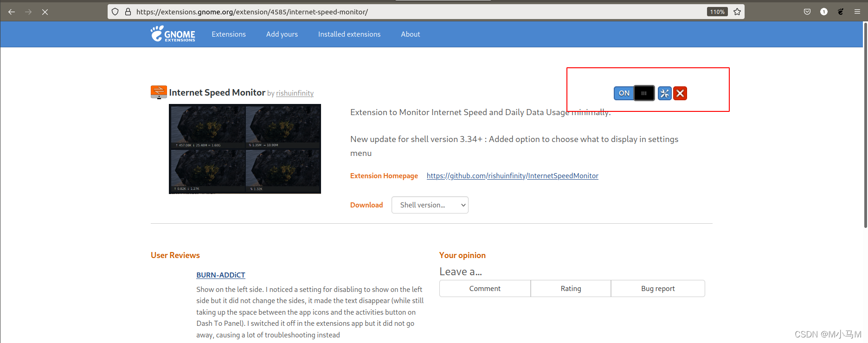The width and height of the screenshot is (868, 343).
Task: Open the Firefox hamburger menu
Action: [x=857, y=12]
